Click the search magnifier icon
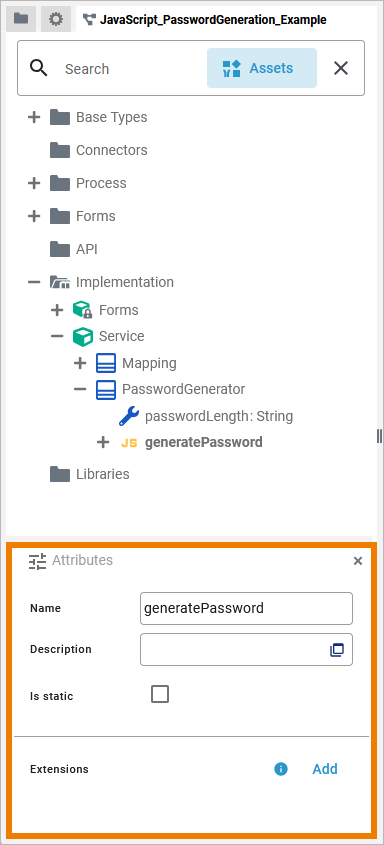 coord(39,68)
